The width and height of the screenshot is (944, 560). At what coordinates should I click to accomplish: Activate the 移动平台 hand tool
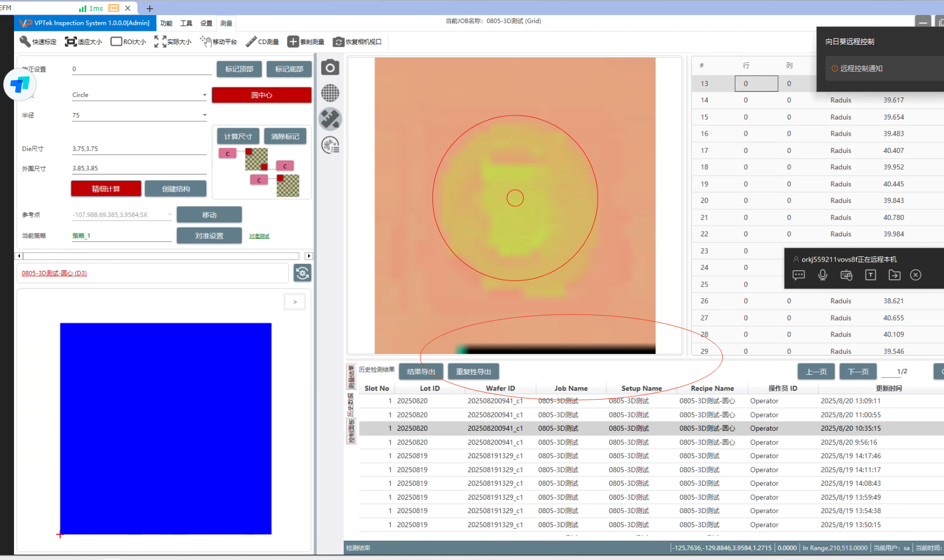(218, 41)
